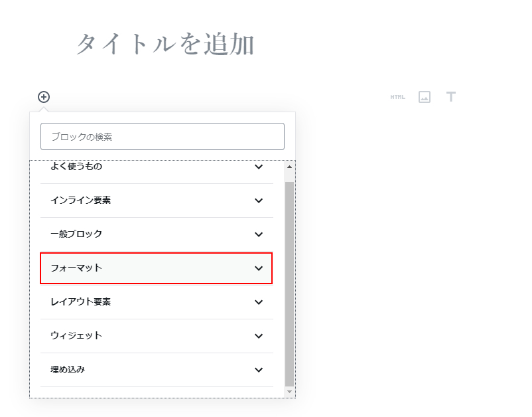Image resolution: width=532 pixels, height=417 pixels.
Task: Click the image block shortcut icon
Action: point(425,97)
